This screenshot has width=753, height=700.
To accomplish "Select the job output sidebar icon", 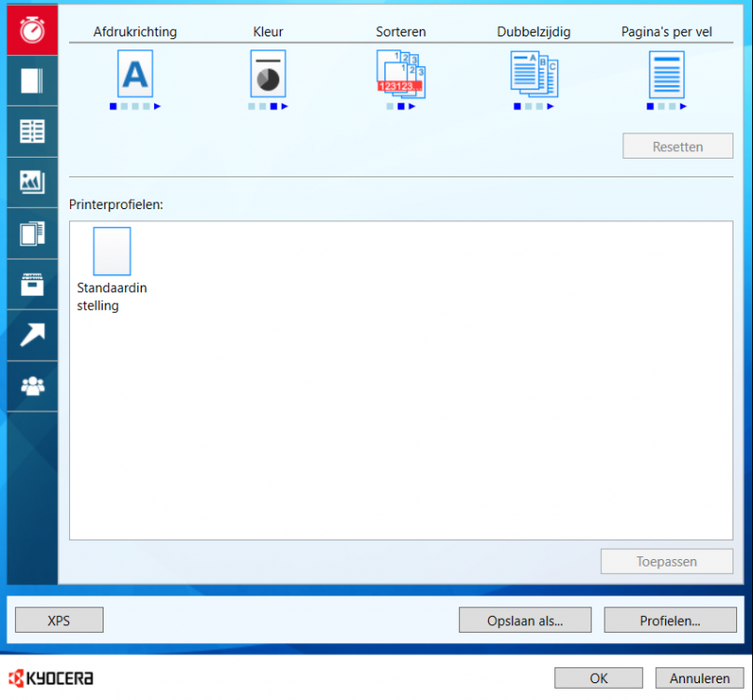I will 33,285.
